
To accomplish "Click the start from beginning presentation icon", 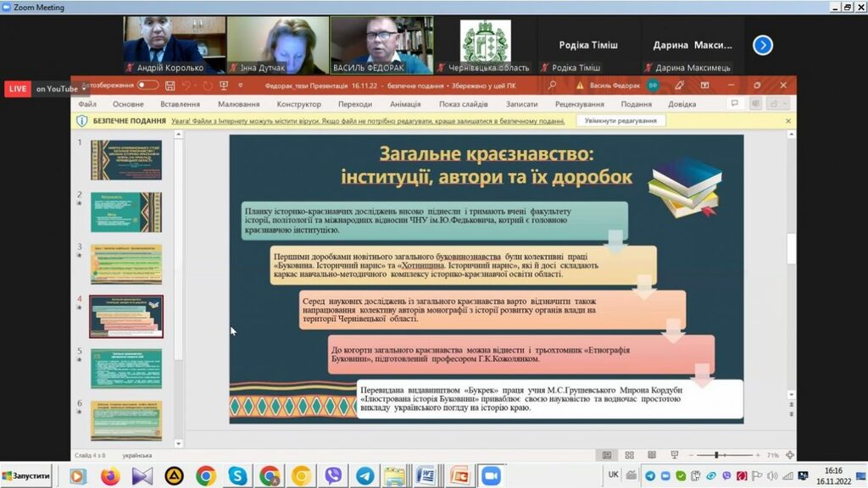I will [224, 86].
